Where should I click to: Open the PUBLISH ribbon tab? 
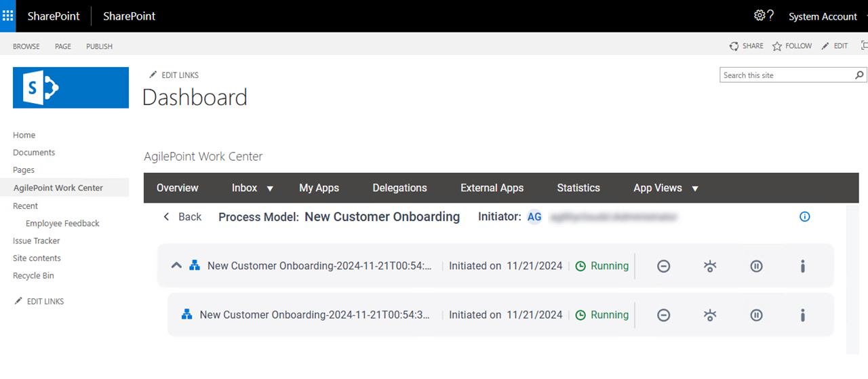[x=100, y=46]
